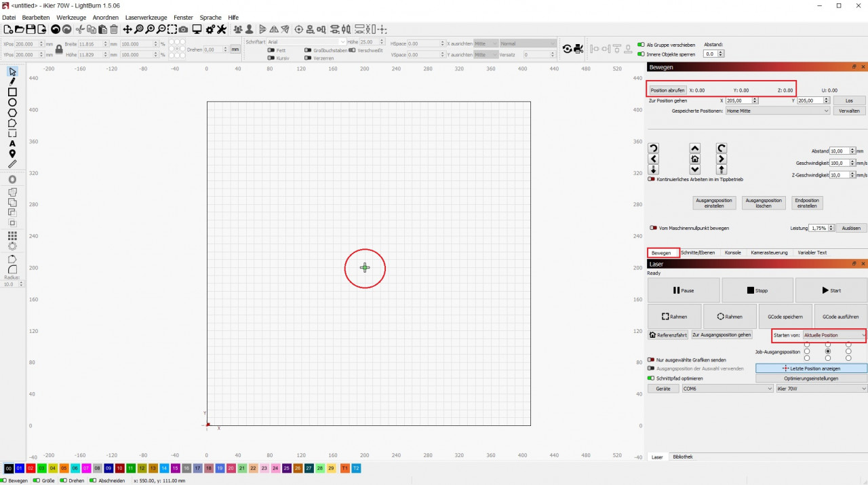868x485 pixels.
Task: Click the home jog button
Action: [694, 159]
